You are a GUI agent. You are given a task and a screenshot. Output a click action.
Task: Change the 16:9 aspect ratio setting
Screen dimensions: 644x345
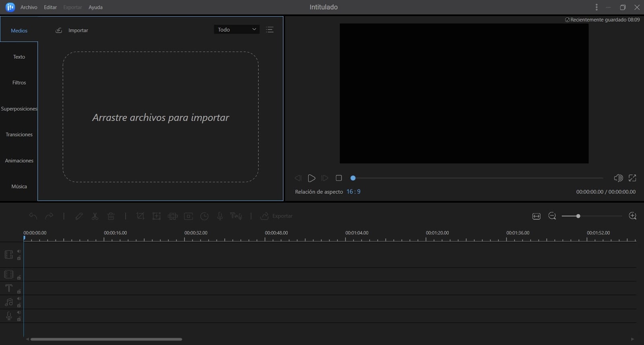pyautogui.click(x=353, y=192)
